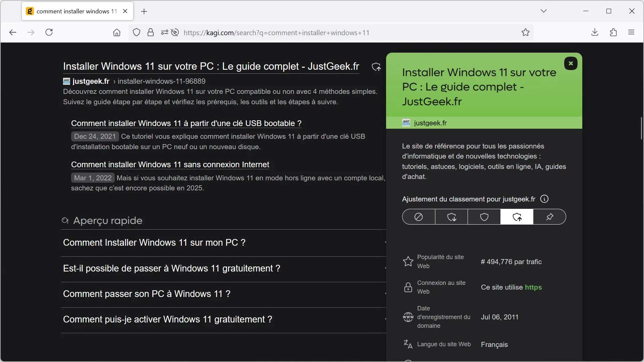The width and height of the screenshot is (644, 362).
Task: Minimize the browser window
Action: pyautogui.click(x=586, y=11)
